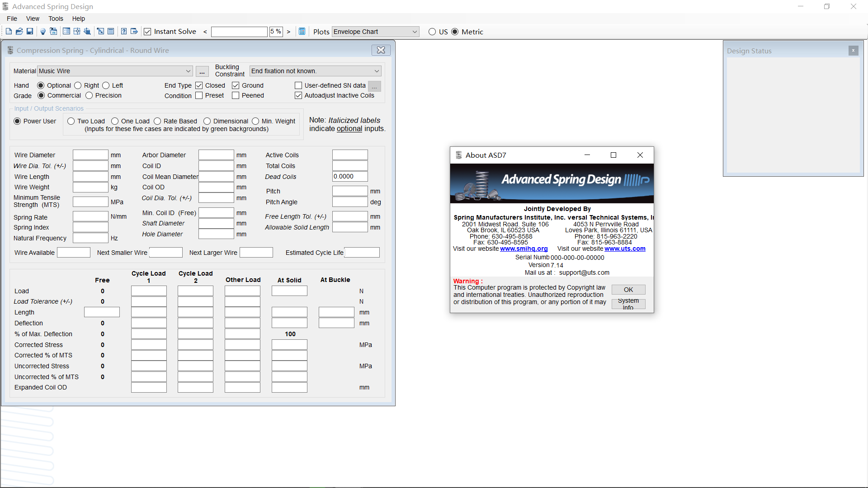Click the increase '>' step arrow

pos(288,32)
